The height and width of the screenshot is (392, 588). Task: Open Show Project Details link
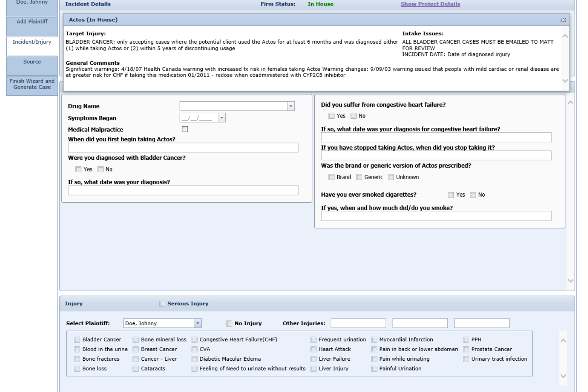(430, 4)
